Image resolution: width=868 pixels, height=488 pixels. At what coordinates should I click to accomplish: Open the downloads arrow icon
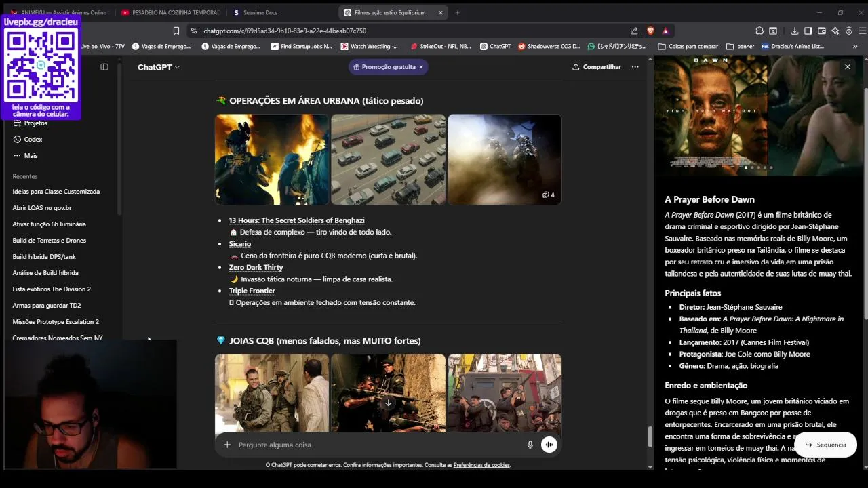(794, 30)
